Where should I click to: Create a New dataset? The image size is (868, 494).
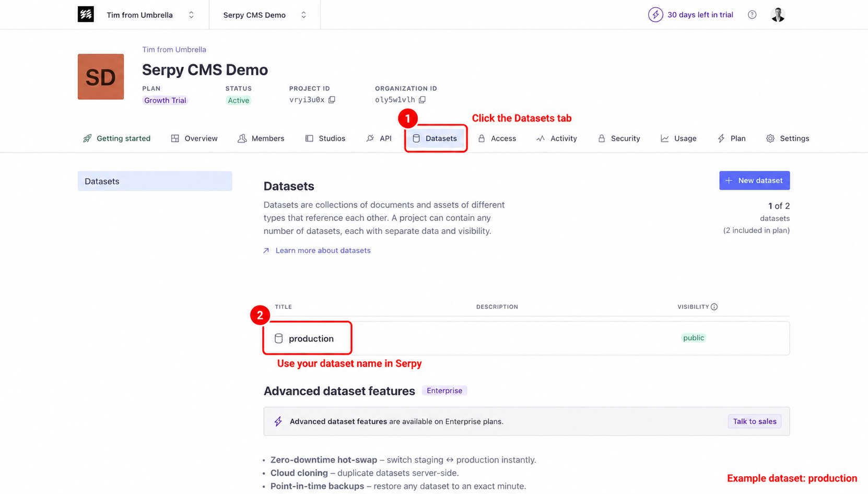click(754, 181)
